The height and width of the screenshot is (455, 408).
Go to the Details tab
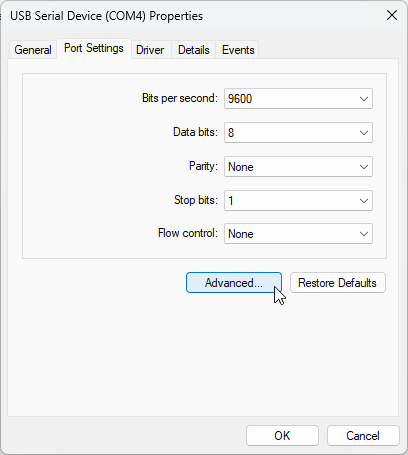[x=194, y=50]
